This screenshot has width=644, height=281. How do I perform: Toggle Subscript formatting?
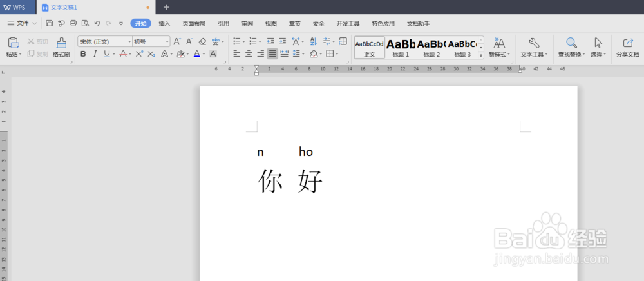(151, 54)
